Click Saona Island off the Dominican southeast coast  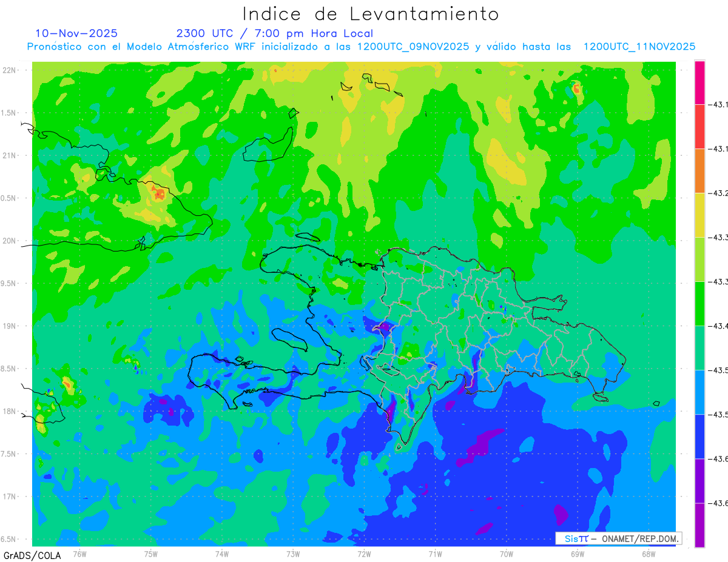coord(602,398)
